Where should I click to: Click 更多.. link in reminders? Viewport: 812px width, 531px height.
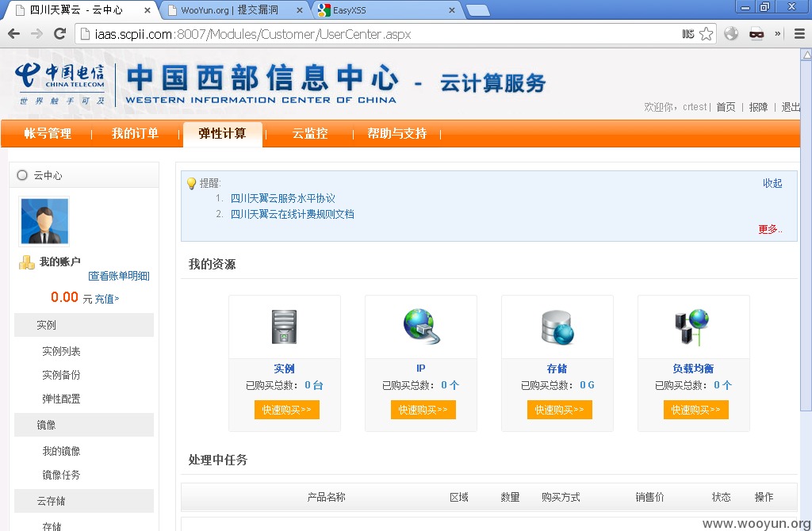pyautogui.click(x=770, y=229)
